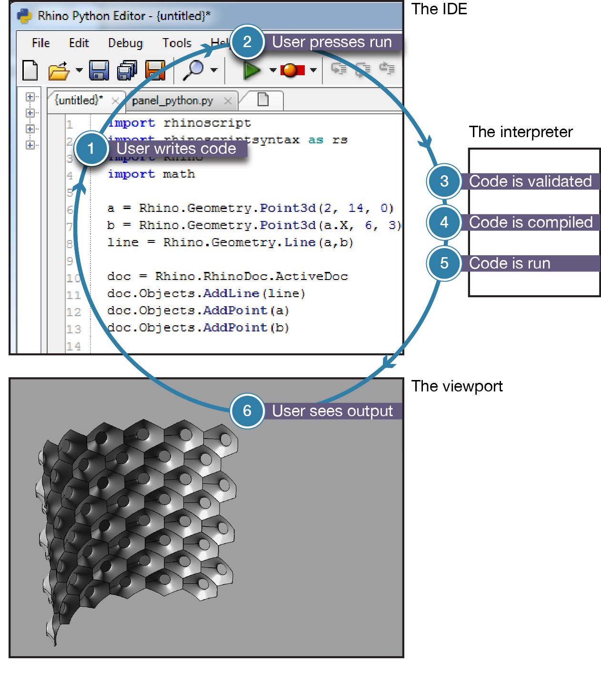The image size is (601, 700).
Task: Open a new blank tab with the page icon
Action: (263, 100)
